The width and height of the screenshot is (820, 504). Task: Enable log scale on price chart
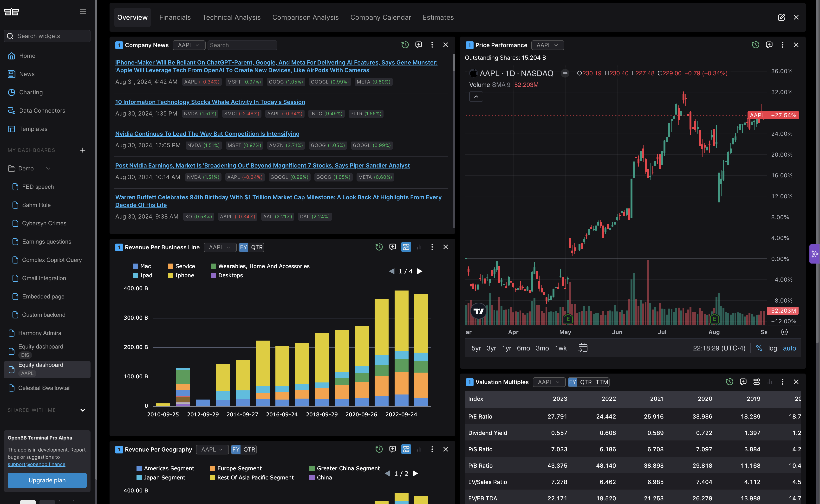click(x=772, y=348)
